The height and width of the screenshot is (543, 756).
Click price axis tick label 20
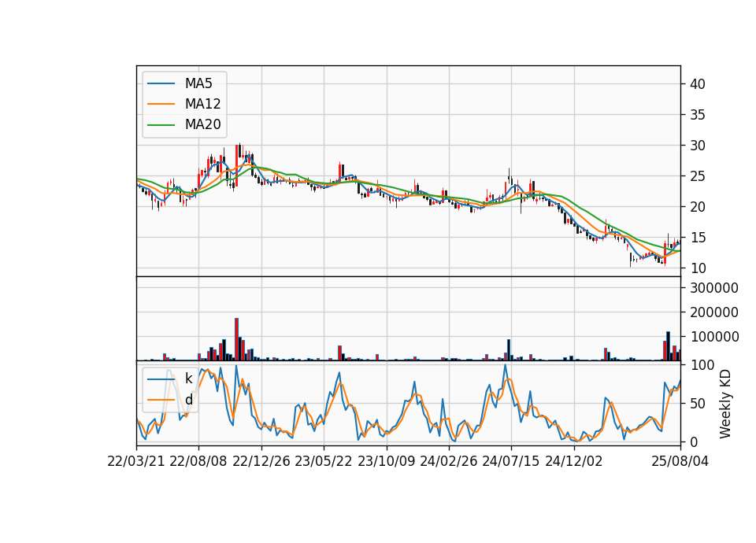(697, 207)
